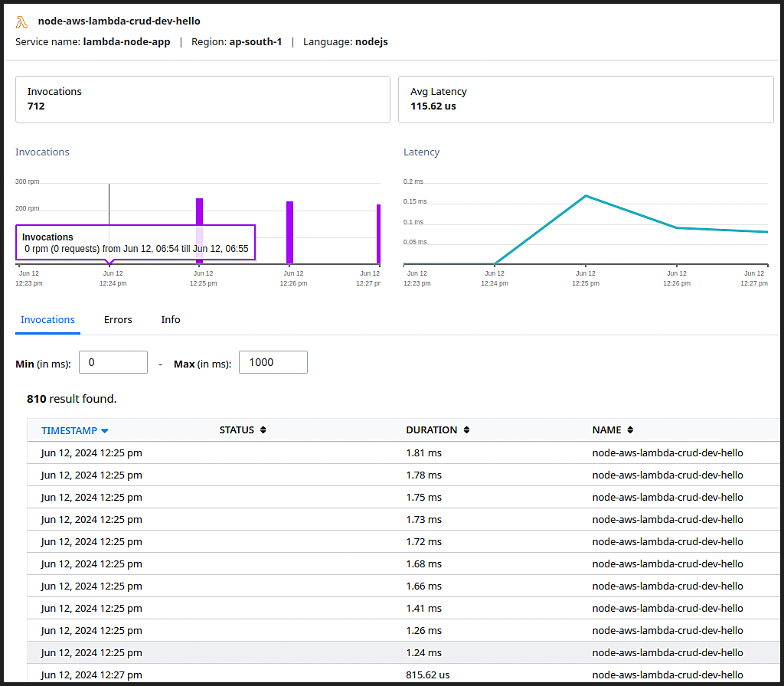Switch to the Invocations tab

[47, 320]
